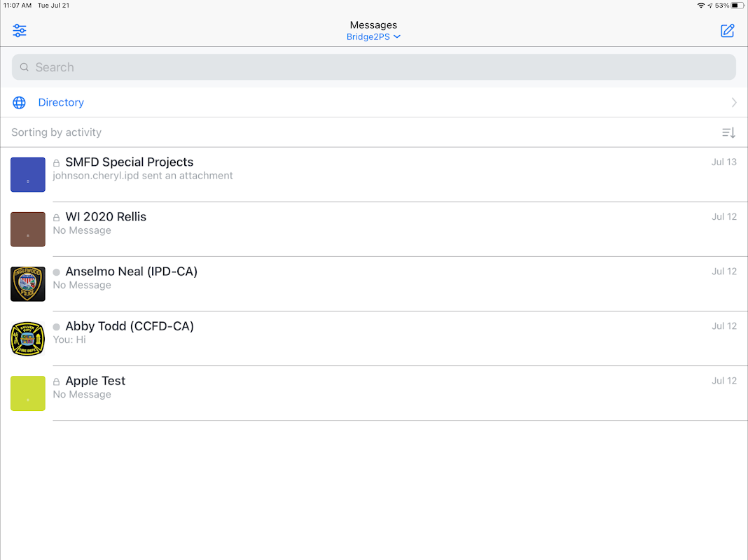This screenshot has height=560, width=748.
Task: Tap the compose new message icon
Action: click(x=728, y=31)
